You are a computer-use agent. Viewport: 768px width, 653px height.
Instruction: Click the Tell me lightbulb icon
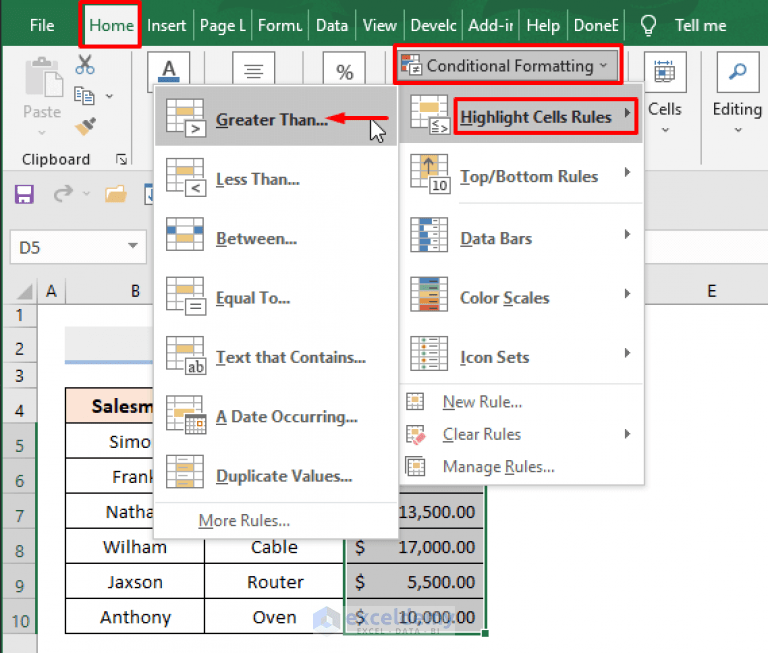click(648, 25)
